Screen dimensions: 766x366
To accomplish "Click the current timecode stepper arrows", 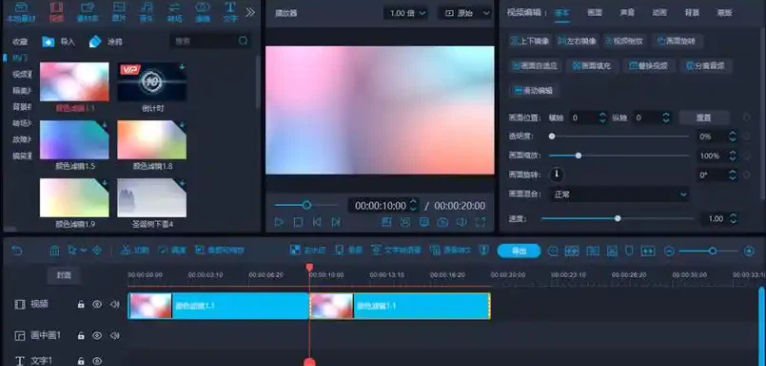I will coord(413,205).
